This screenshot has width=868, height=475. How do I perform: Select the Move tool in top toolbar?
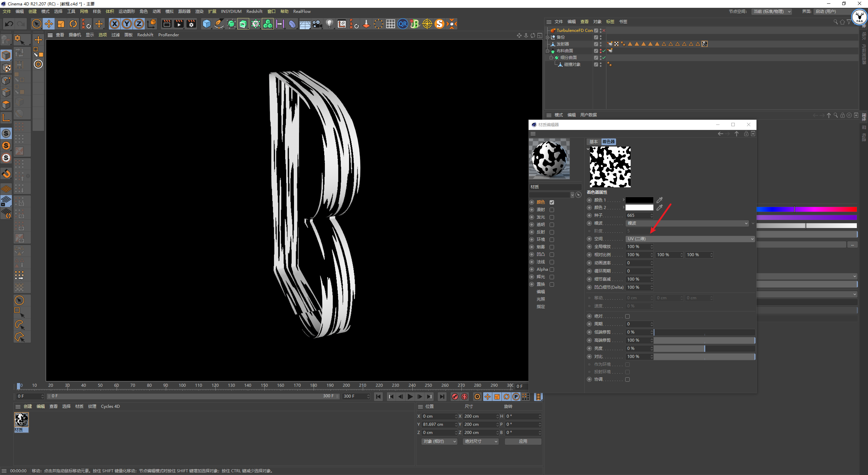pyautogui.click(x=49, y=24)
